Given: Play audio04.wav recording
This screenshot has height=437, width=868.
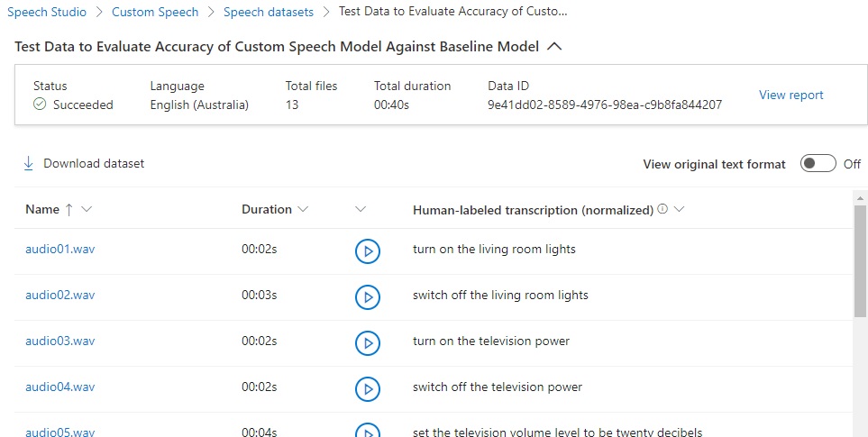Looking at the screenshot, I should pos(367,388).
